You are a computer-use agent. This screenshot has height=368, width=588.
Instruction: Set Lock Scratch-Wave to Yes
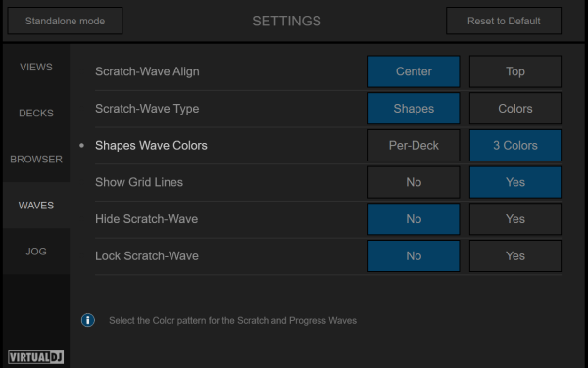point(515,256)
